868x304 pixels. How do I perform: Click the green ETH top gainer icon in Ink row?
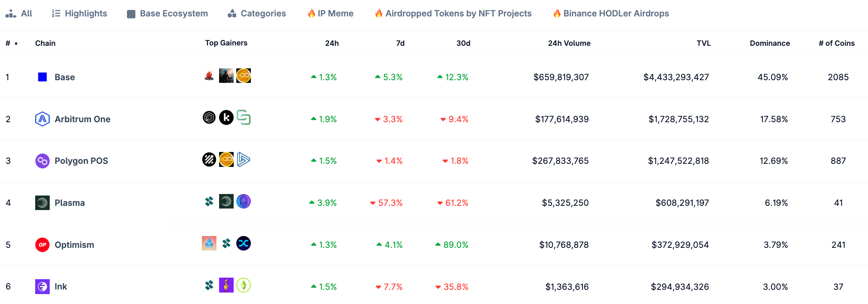pyautogui.click(x=244, y=285)
